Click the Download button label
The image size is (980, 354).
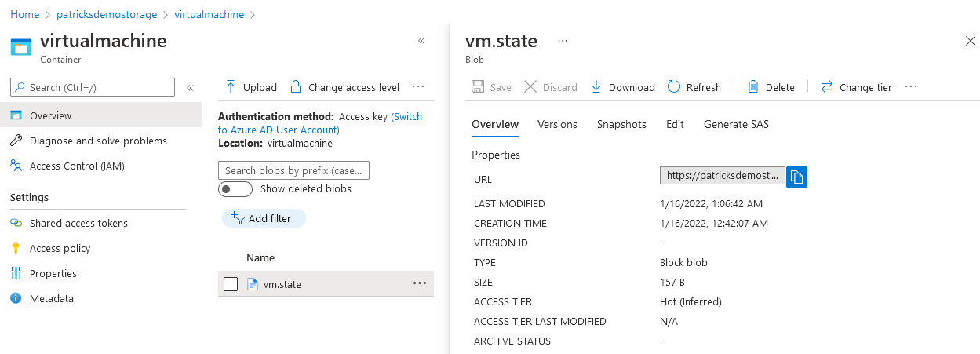(632, 87)
